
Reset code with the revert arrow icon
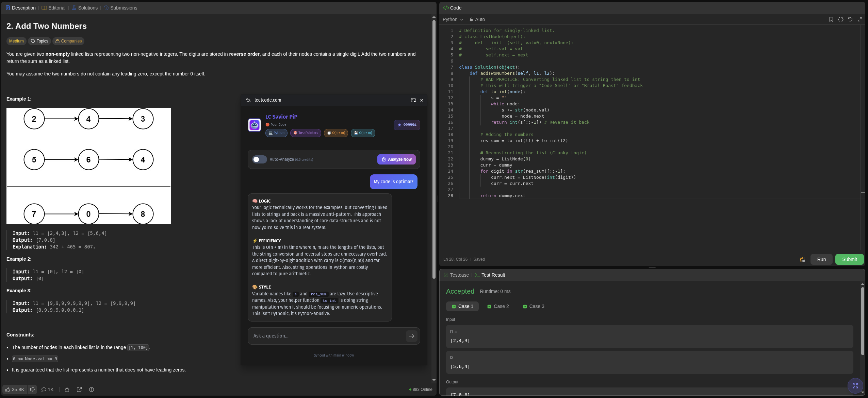point(850,19)
